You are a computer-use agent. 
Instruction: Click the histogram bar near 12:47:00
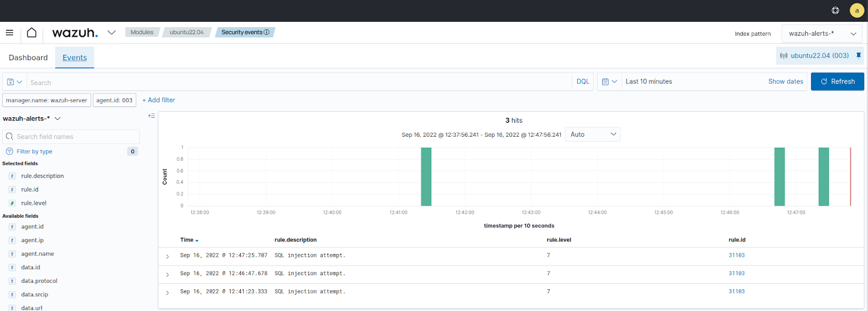tap(824, 176)
